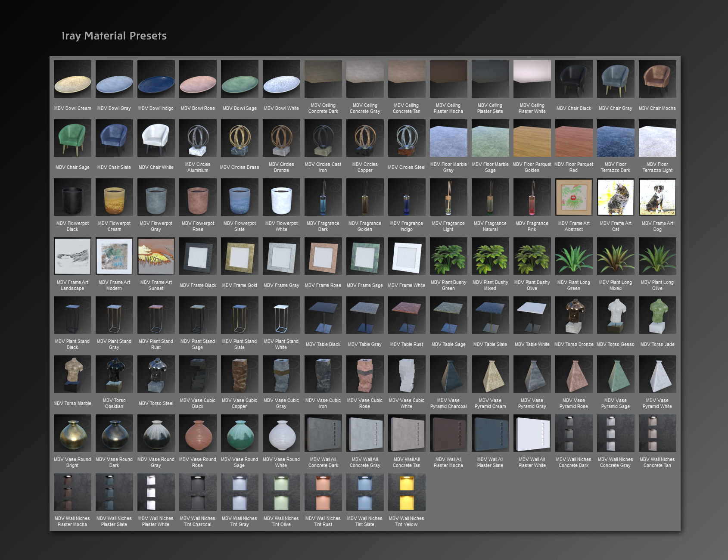Select MBV Flowerpot Cream material
Image resolution: width=728 pixels, height=560 pixels.
(114, 197)
